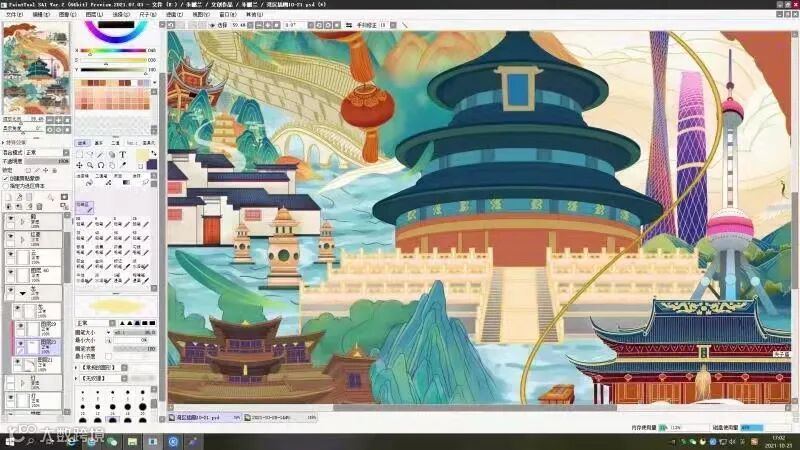Toggle the straight line drawing icon

click(x=405, y=24)
